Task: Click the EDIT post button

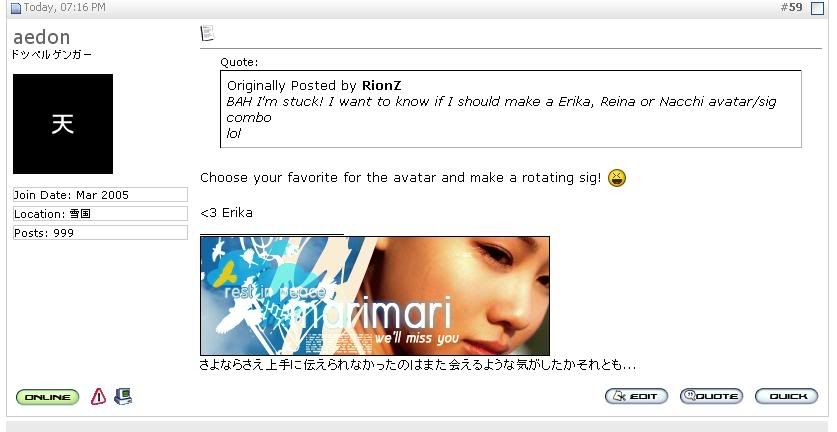Action: [x=636, y=396]
